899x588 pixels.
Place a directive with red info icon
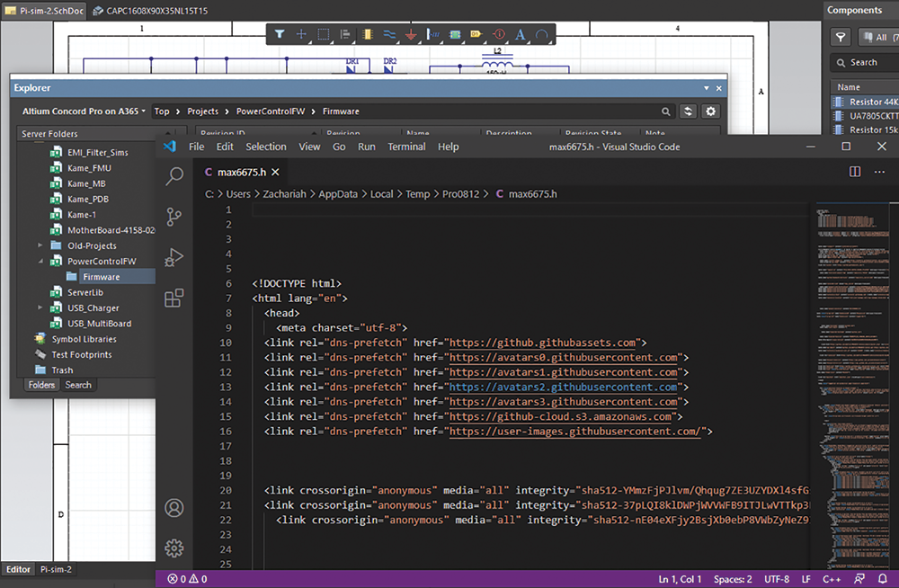(x=499, y=34)
